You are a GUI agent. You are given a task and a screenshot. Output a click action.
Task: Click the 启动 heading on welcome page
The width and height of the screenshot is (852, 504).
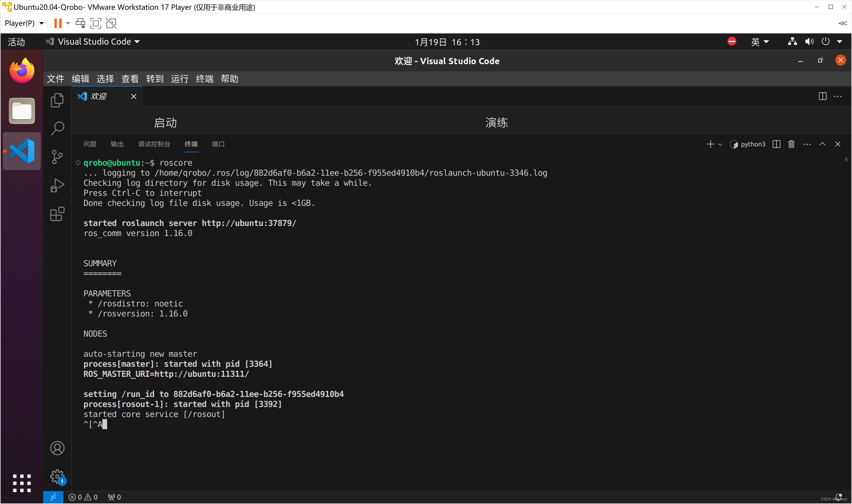coord(165,123)
